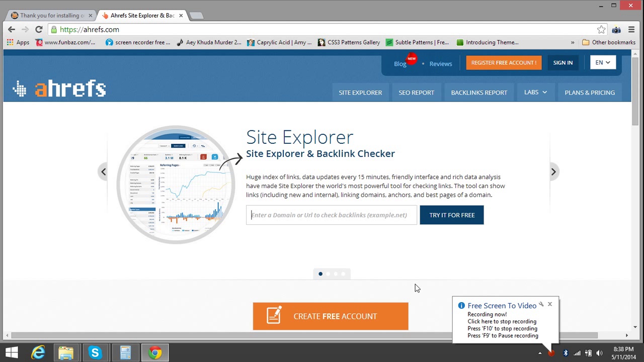This screenshot has height=362, width=644.
Task: Click the pin icon on recording popup
Action: coord(541,304)
